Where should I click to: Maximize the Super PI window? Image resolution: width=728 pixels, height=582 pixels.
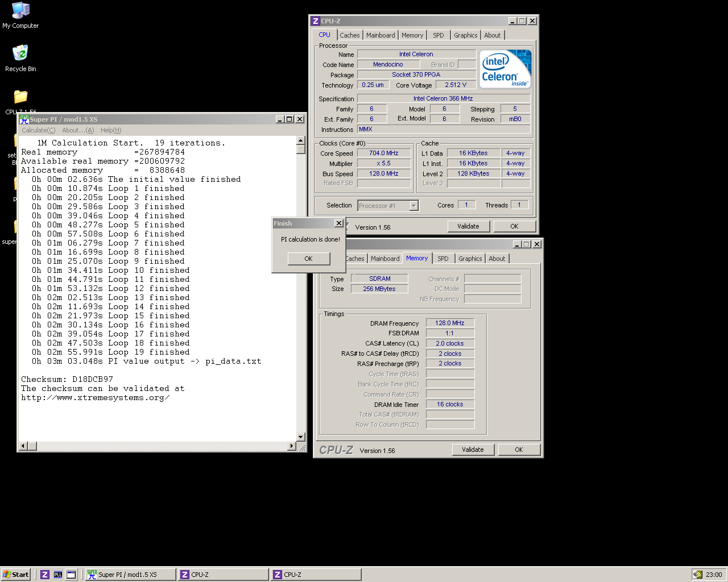[289, 119]
